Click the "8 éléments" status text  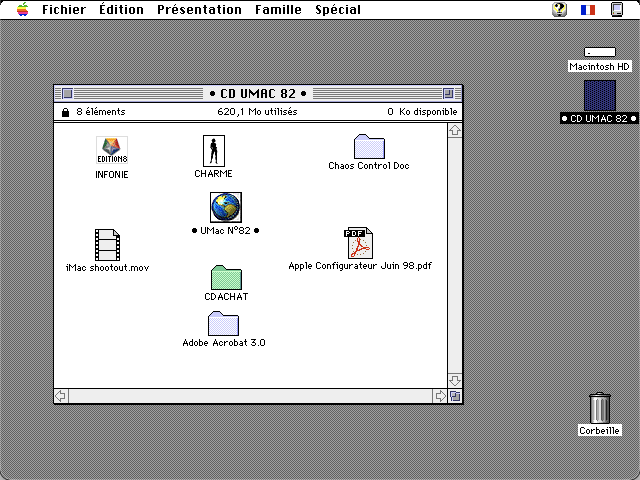tap(101, 112)
